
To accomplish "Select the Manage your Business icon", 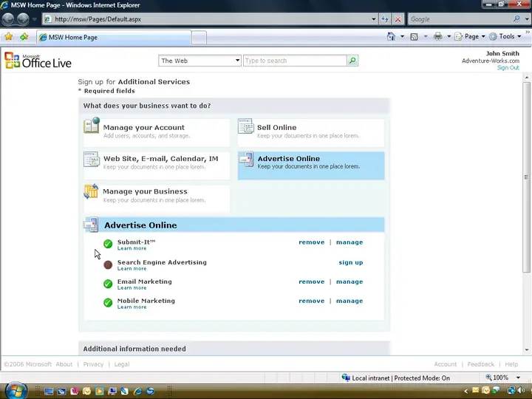I will (91, 191).
